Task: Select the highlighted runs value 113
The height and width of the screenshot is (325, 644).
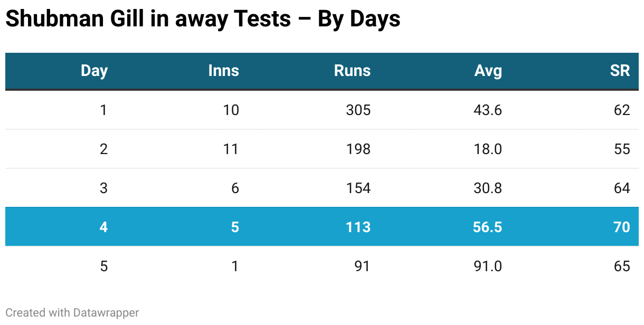Action: point(358,227)
